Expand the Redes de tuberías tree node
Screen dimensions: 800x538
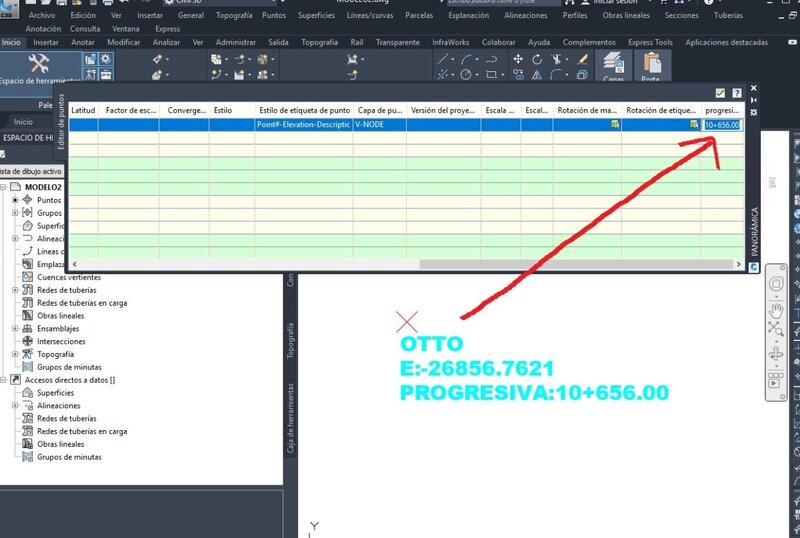tap(15, 290)
